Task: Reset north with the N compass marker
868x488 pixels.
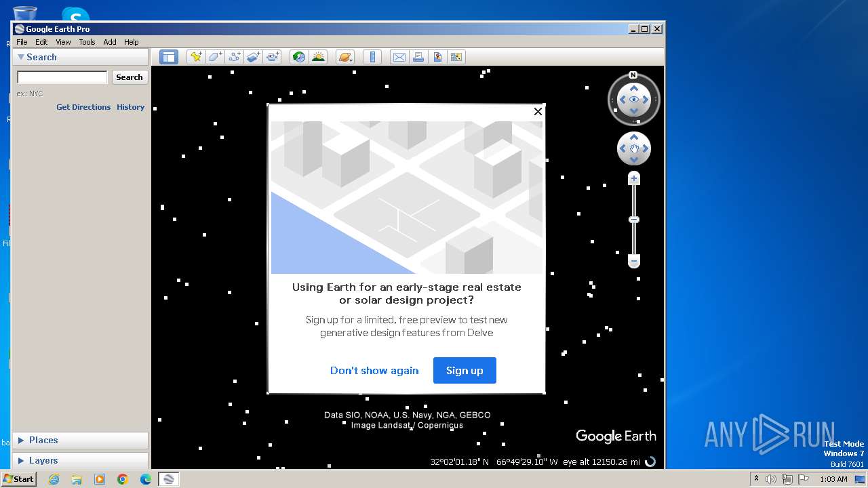Action: click(x=633, y=75)
